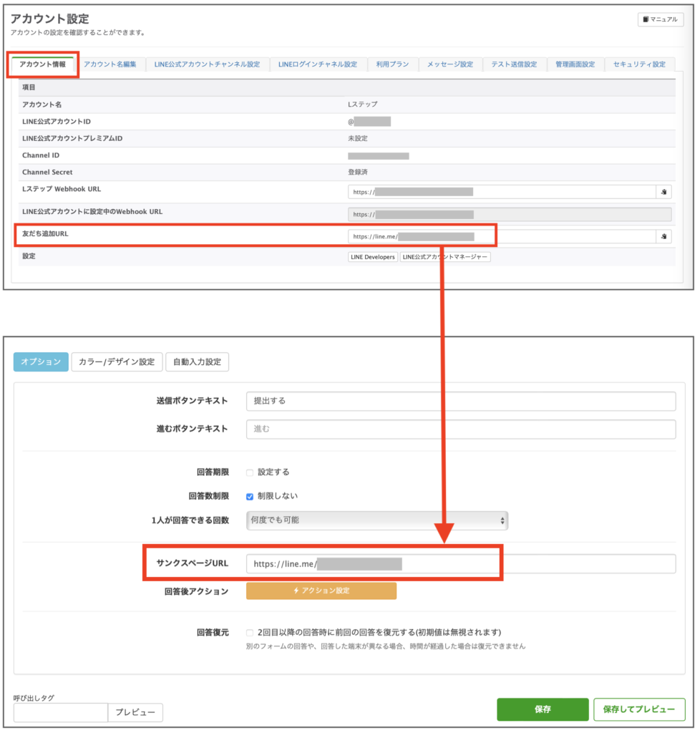Image resolution: width=700 pixels, height=733 pixels.
Task: Click the 保存してプレビュー button
Action: [638, 709]
